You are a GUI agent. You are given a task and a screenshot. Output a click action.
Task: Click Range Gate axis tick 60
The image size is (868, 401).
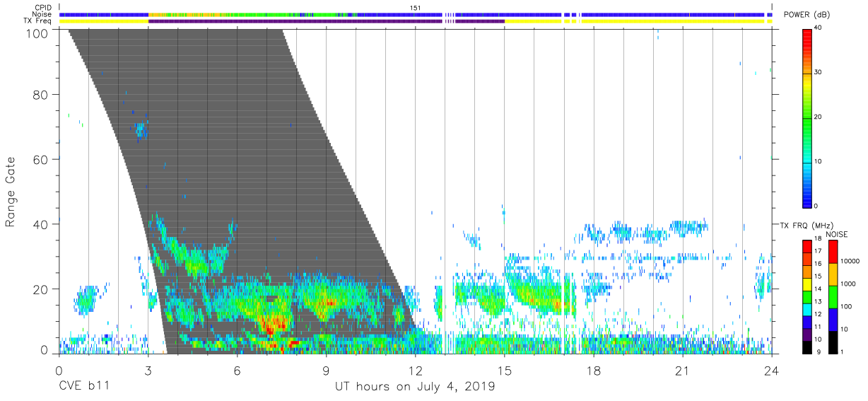pos(41,159)
